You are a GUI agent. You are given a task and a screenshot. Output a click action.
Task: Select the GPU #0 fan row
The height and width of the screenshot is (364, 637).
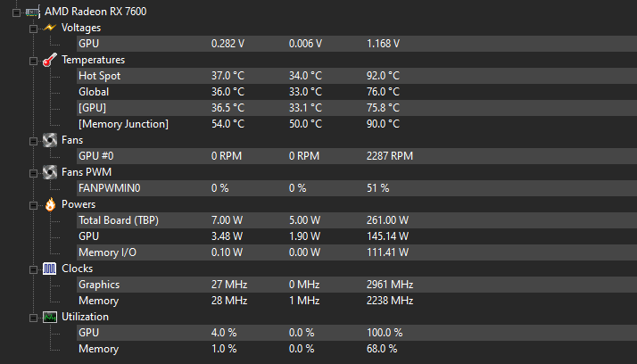pos(95,156)
